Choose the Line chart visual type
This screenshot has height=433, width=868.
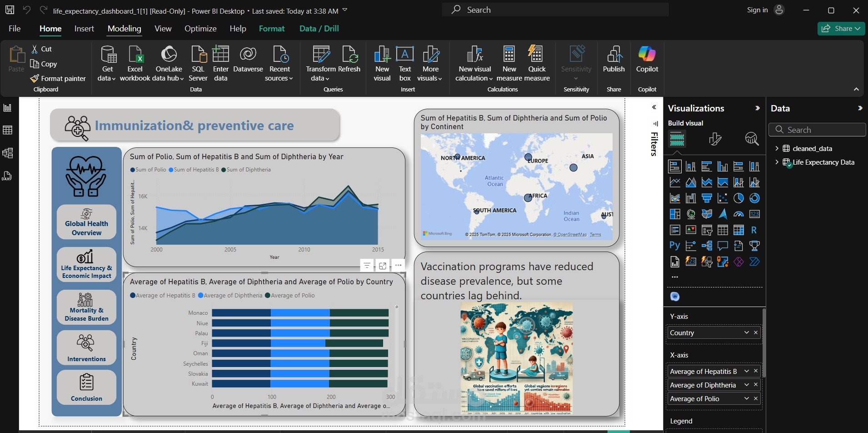tap(675, 182)
